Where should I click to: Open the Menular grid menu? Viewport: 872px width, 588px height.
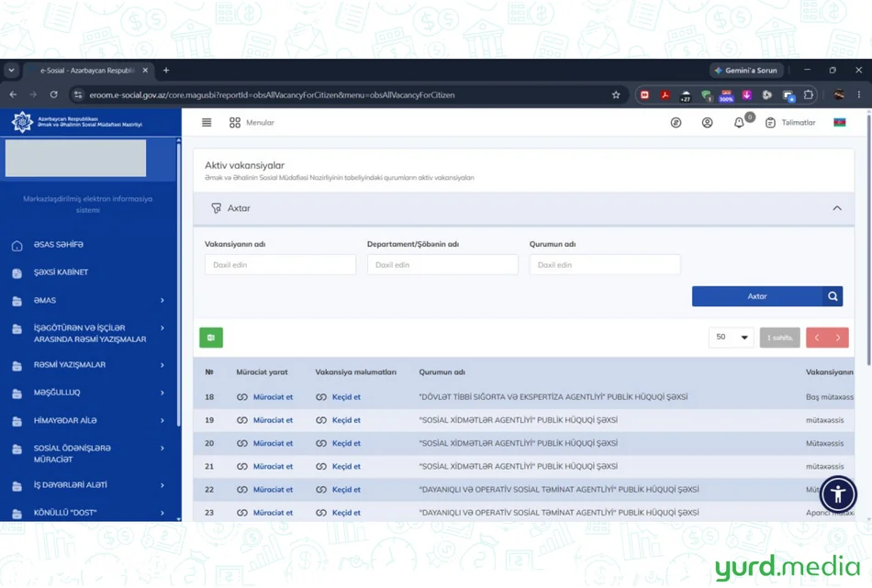pos(252,122)
